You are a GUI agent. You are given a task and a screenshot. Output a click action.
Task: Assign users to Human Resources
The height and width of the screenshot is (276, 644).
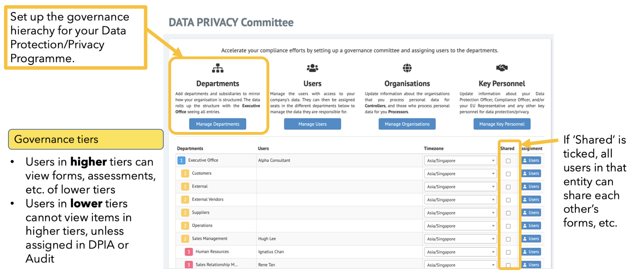coord(531,252)
